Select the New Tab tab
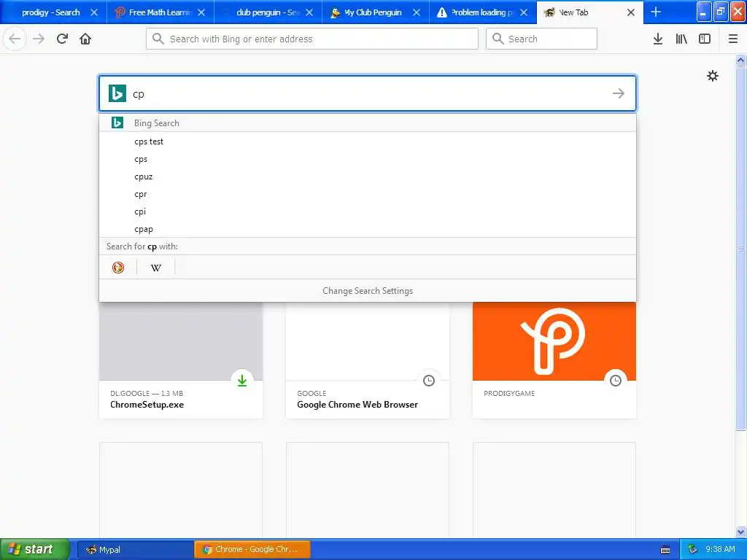Image resolution: width=747 pixels, height=560 pixels. [x=589, y=12]
